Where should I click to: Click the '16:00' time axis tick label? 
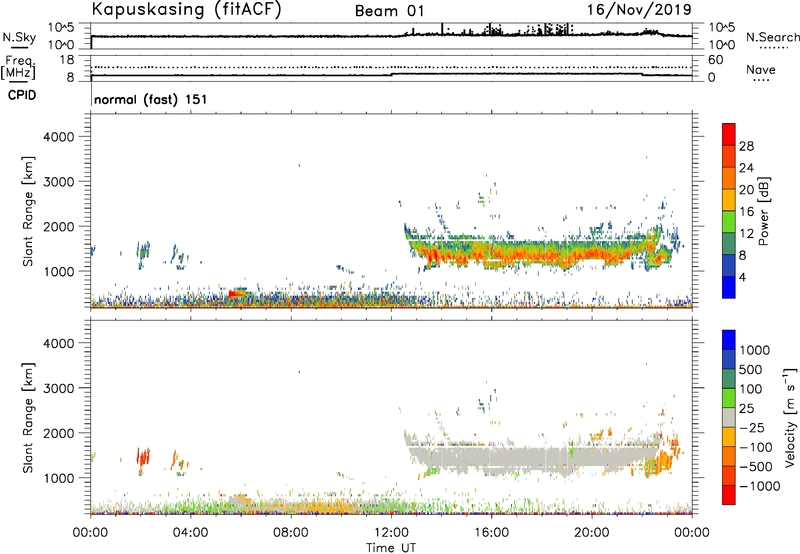coord(491,533)
